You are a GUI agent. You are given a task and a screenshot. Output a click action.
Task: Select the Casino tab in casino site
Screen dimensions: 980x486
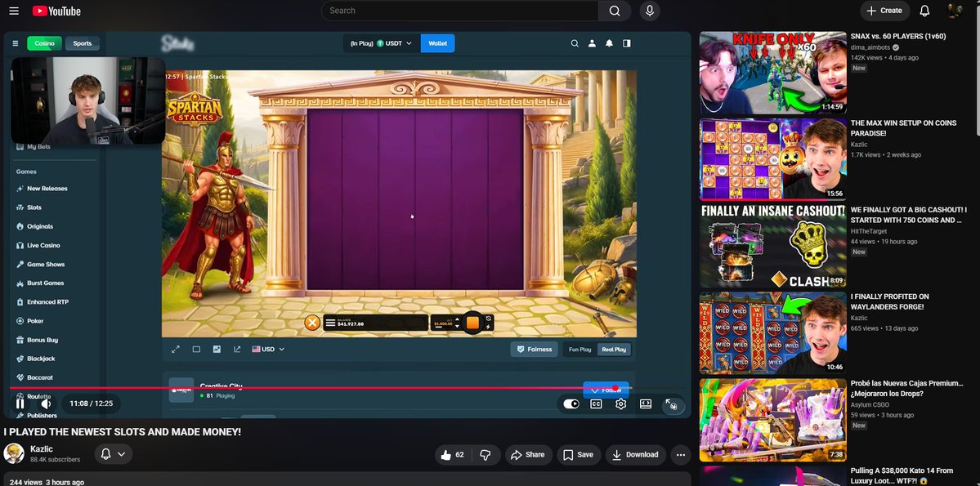44,43
